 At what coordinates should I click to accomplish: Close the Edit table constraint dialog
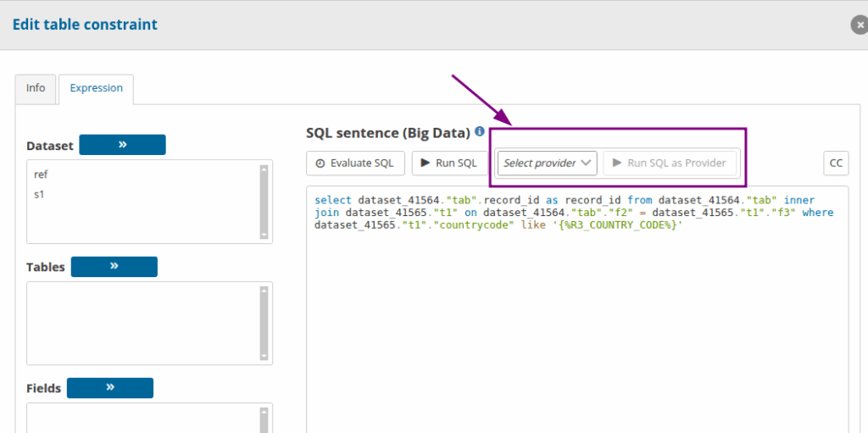coord(859,25)
